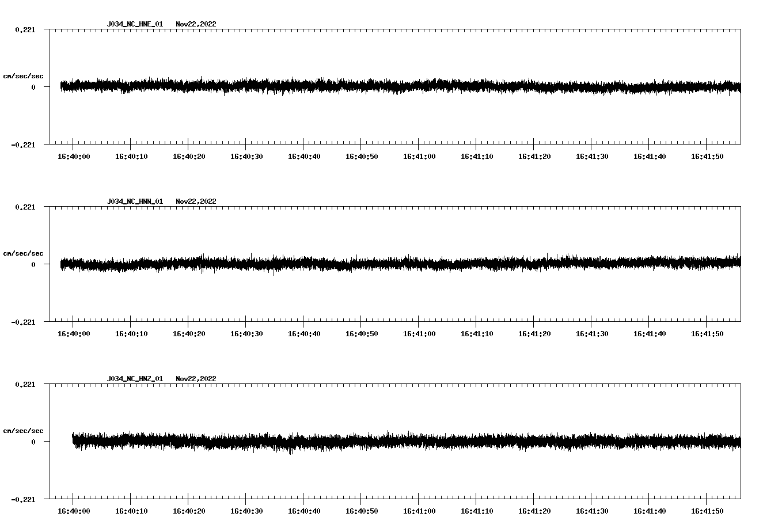This screenshot has width=782, height=532.
Task: Click the -0.221 lower limit on HNN axis
Action: click(23, 322)
